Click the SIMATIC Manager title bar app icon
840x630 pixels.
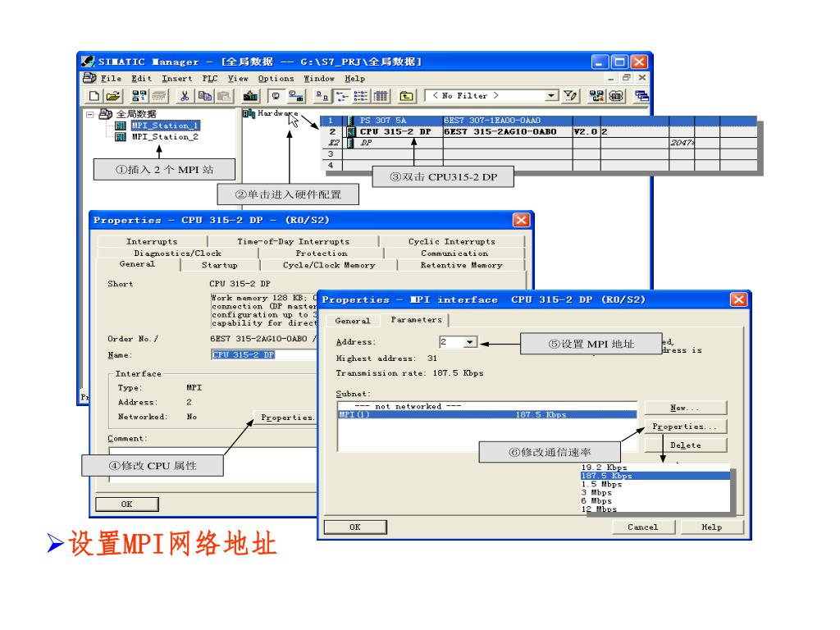pos(88,62)
